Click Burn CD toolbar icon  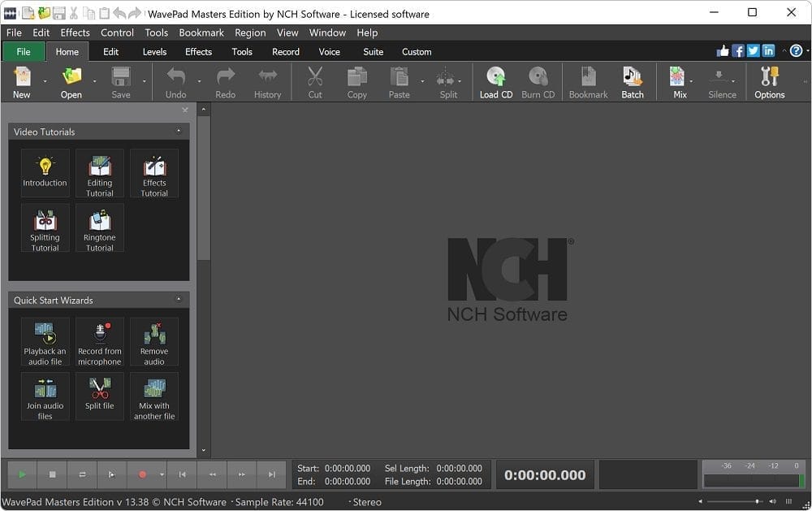(538, 82)
